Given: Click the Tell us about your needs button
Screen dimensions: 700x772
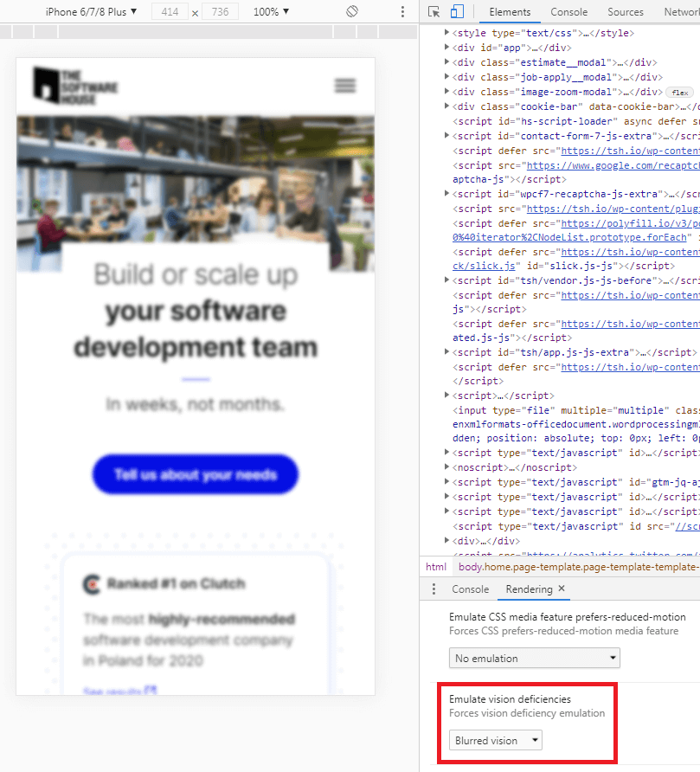Looking at the screenshot, I should [x=196, y=474].
